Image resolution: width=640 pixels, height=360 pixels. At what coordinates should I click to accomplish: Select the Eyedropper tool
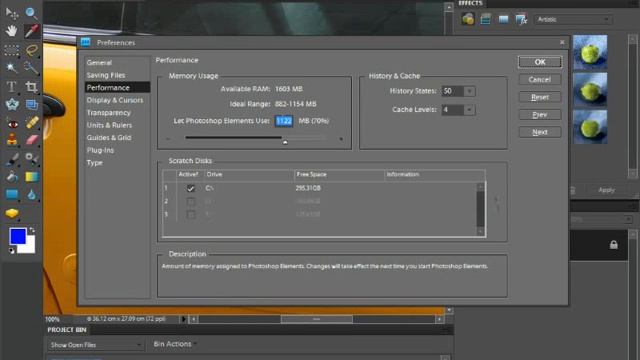[31, 31]
